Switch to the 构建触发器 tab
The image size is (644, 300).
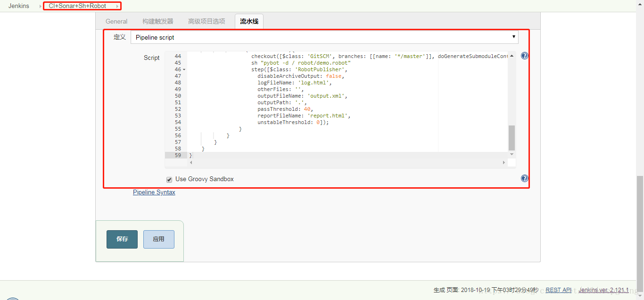pyautogui.click(x=158, y=21)
